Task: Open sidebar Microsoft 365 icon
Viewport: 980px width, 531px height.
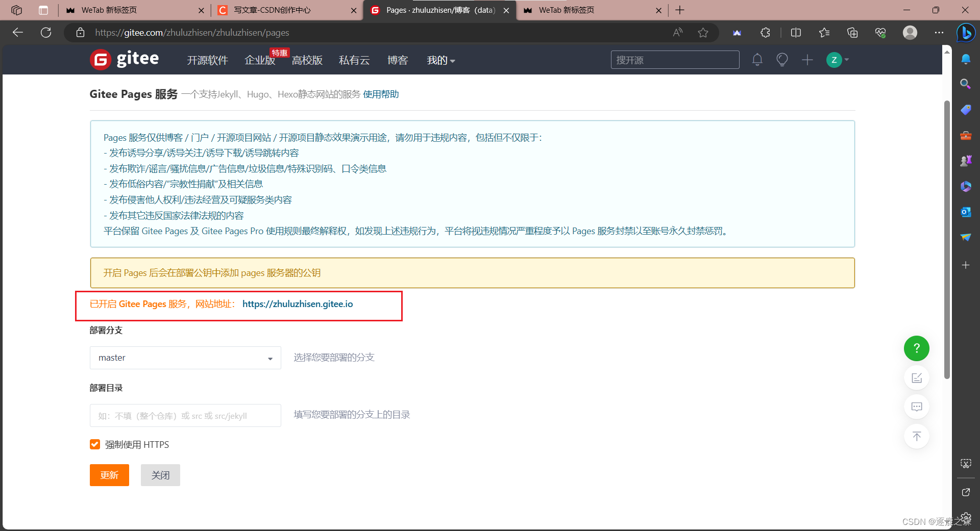Action: 965,186
